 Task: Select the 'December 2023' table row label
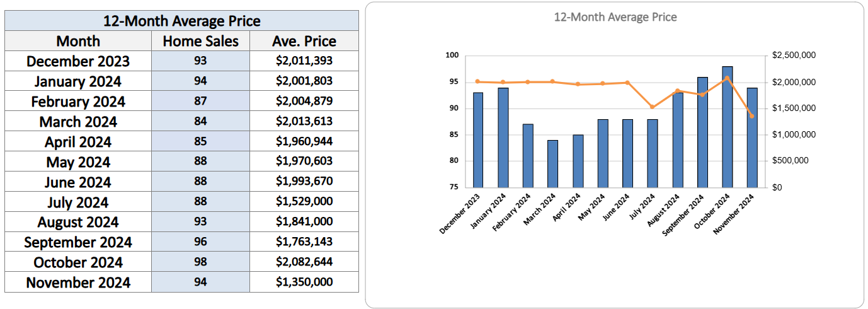[x=78, y=61]
